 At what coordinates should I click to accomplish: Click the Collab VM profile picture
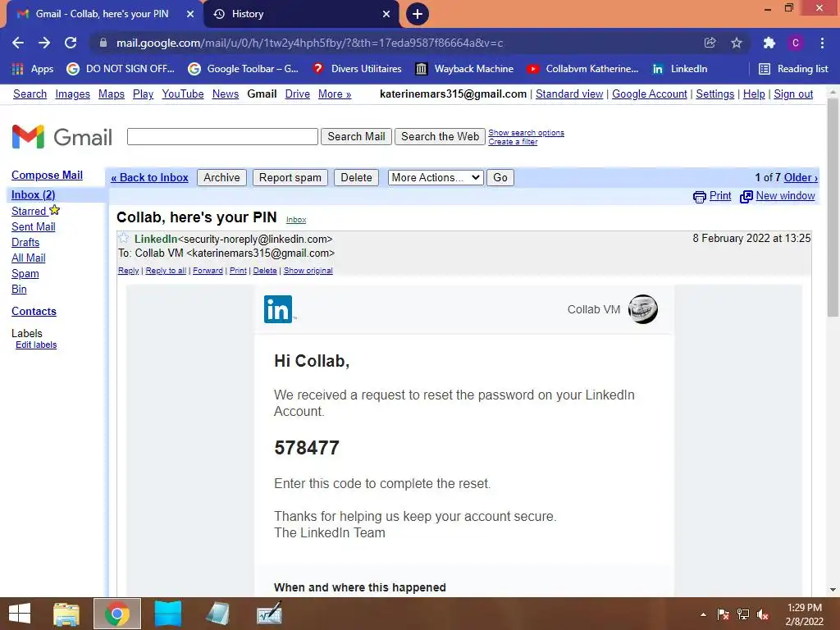pos(642,309)
